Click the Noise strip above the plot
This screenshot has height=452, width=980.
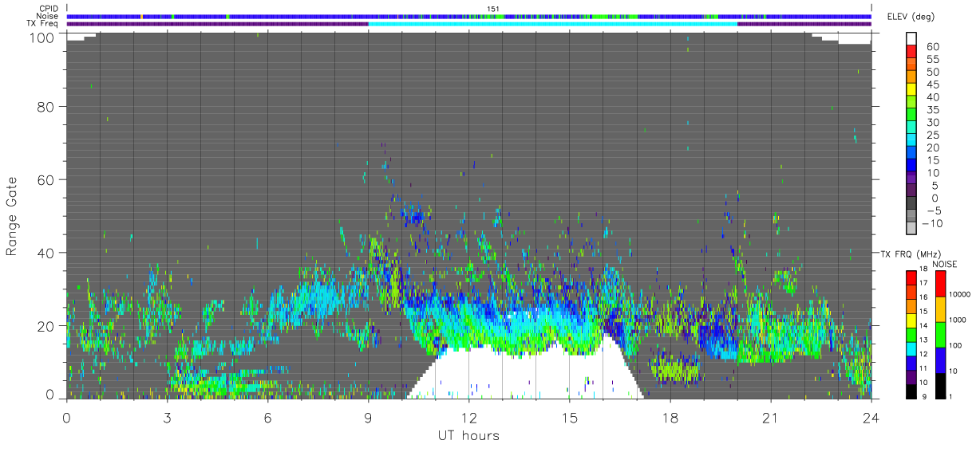click(x=469, y=16)
